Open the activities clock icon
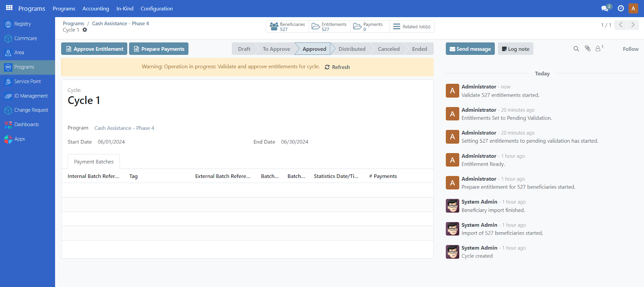This screenshot has height=287, width=644. (621, 8)
